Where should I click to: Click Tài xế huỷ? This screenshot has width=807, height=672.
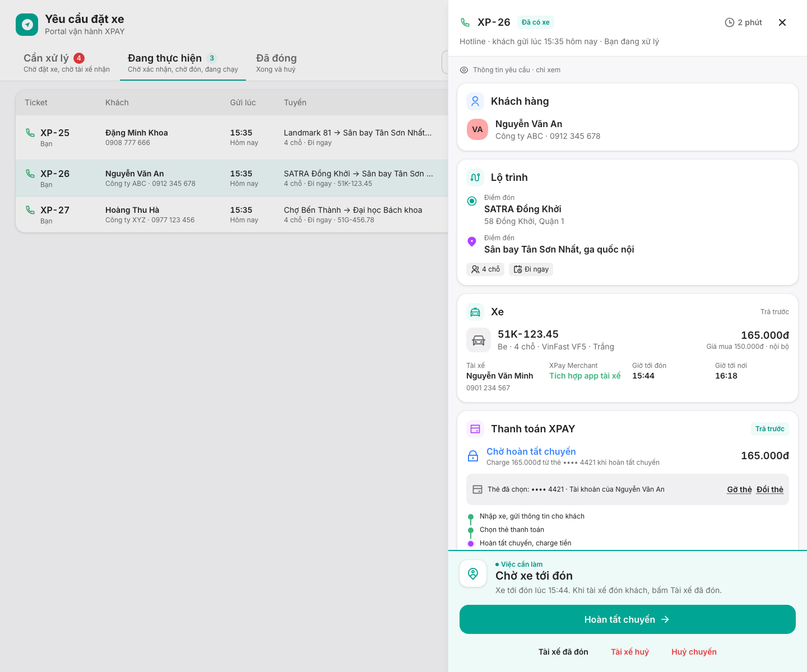(x=630, y=652)
